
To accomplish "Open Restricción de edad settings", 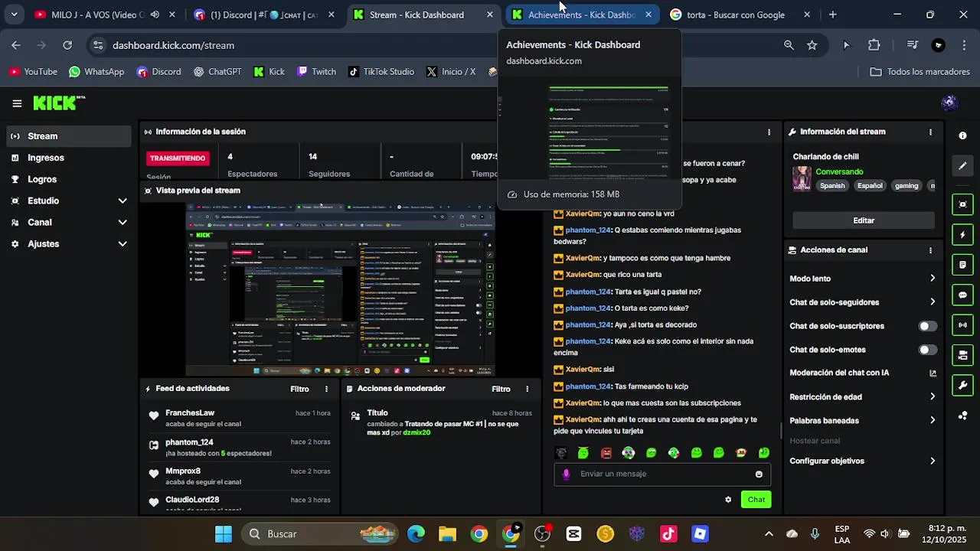I will point(863,397).
